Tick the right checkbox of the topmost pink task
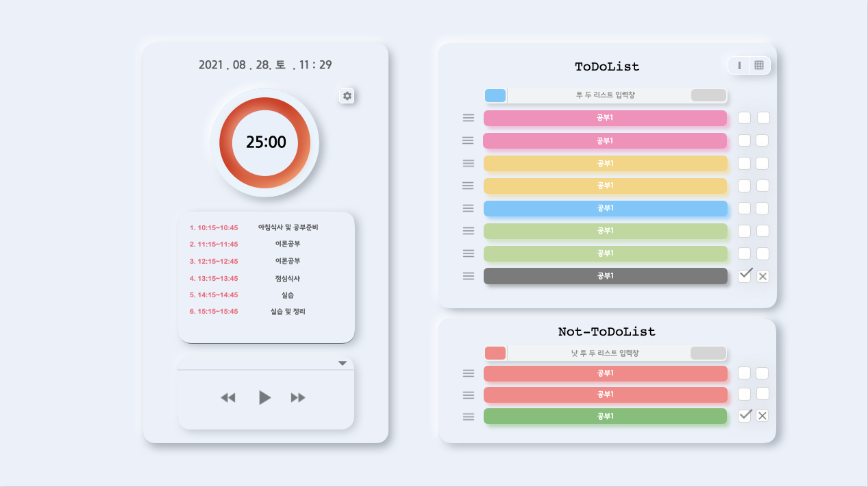 (x=763, y=118)
